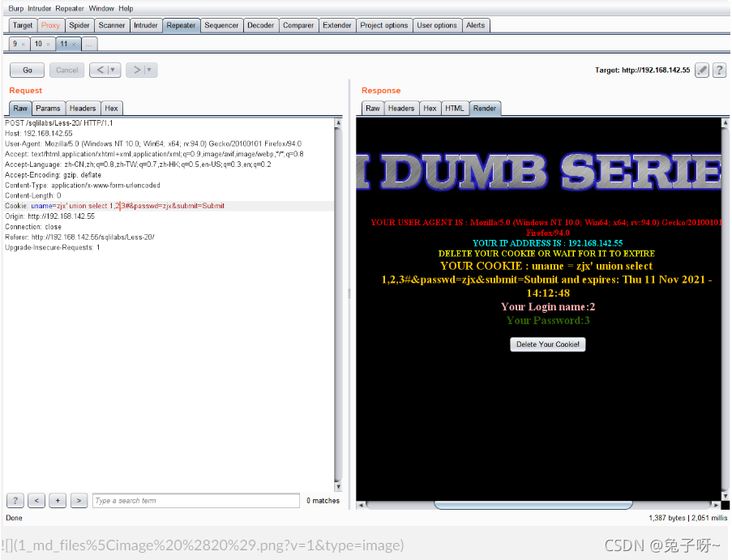Select the request Hex tab

[111, 109]
